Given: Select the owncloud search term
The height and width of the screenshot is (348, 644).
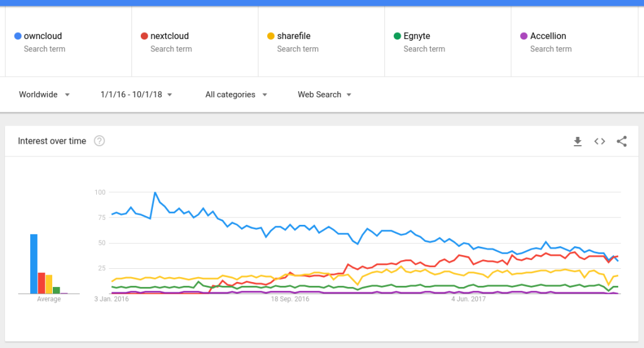Looking at the screenshot, I should coord(43,36).
